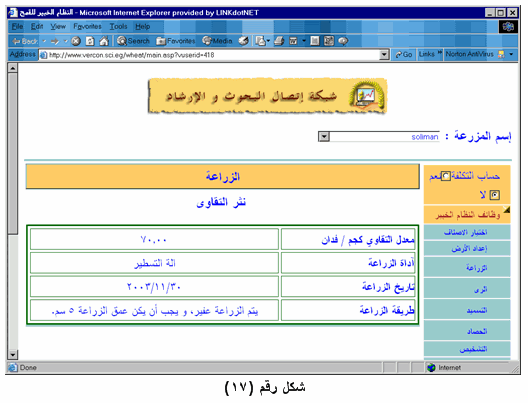Expand the Links toolbar chevron
528x403 pixels.
pyautogui.click(x=439, y=53)
